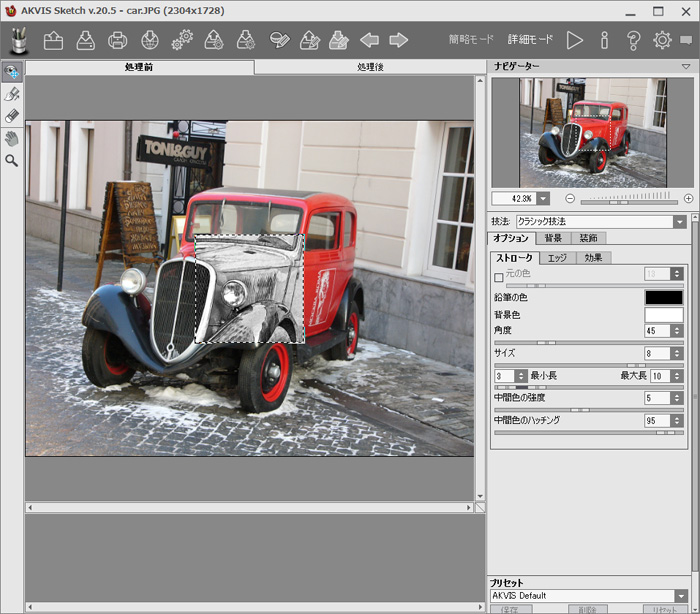The width and height of the screenshot is (700, 614).
Task: Import presets with the upload gear icon
Action: pos(214,40)
